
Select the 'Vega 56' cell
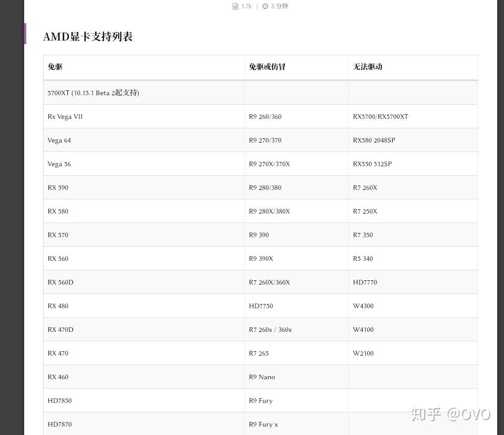point(144,164)
